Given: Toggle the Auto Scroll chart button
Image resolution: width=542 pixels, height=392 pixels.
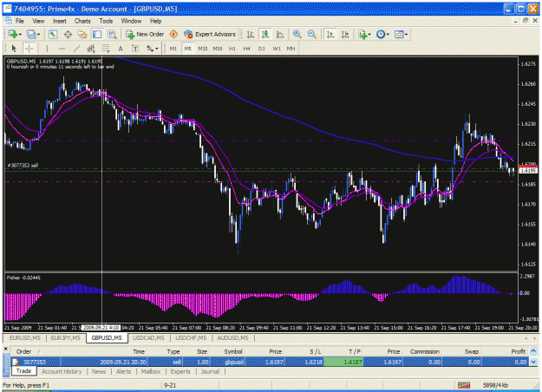Looking at the screenshot, I should click(x=330, y=34).
